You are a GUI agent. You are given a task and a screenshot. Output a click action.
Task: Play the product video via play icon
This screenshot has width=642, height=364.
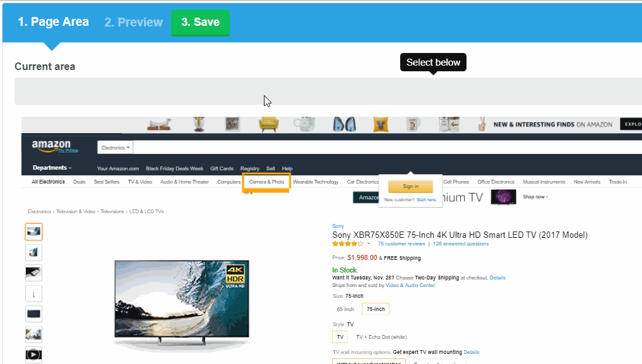click(33, 354)
